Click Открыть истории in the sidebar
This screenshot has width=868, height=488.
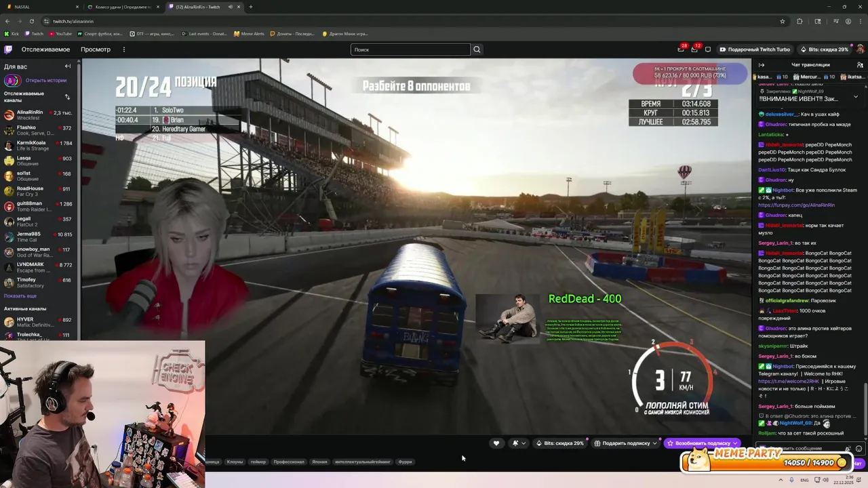[x=40, y=80]
